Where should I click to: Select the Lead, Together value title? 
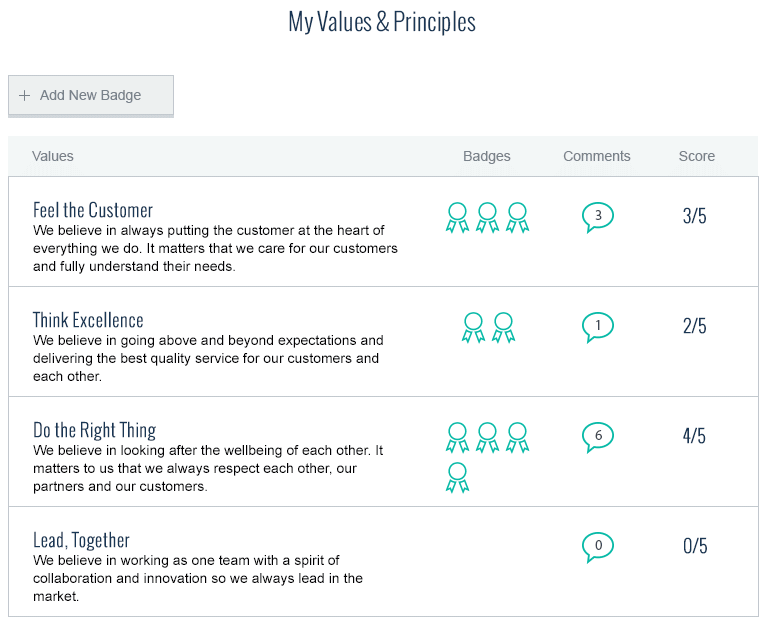[x=81, y=540]
